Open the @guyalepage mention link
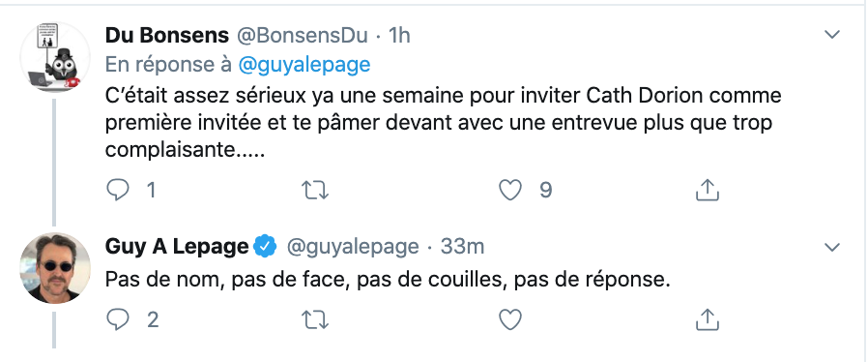Viewport: 868px width, 362px height. point(304,66)
